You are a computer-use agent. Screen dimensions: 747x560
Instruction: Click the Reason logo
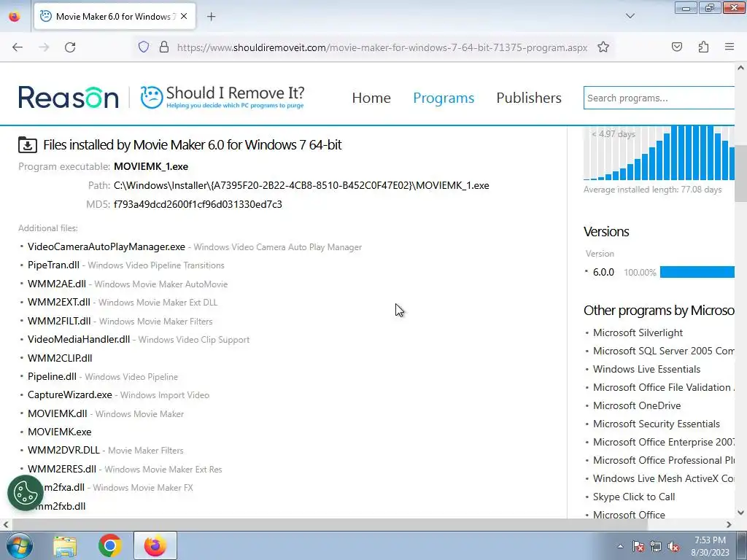pyautogui.click(x=68, y=98)
